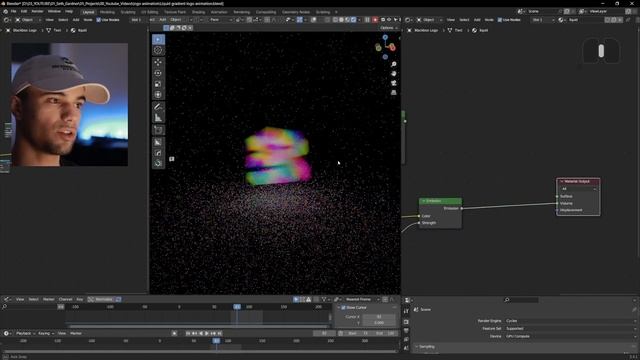The image size is (640, 360).
Task: Open the Playback dropdown in the timeline
Action: coord(25,333)
